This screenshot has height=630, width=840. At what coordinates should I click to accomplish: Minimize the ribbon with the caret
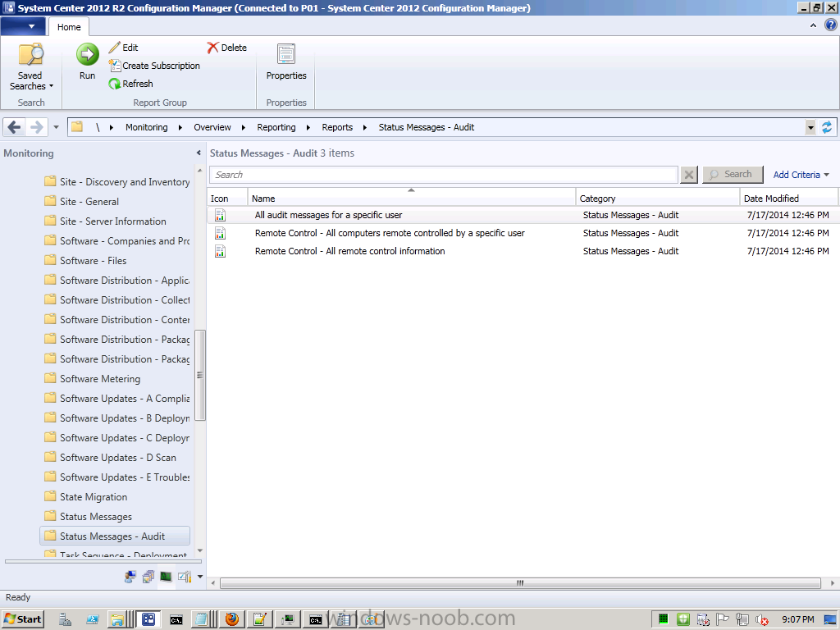click(x=813, y=25)
